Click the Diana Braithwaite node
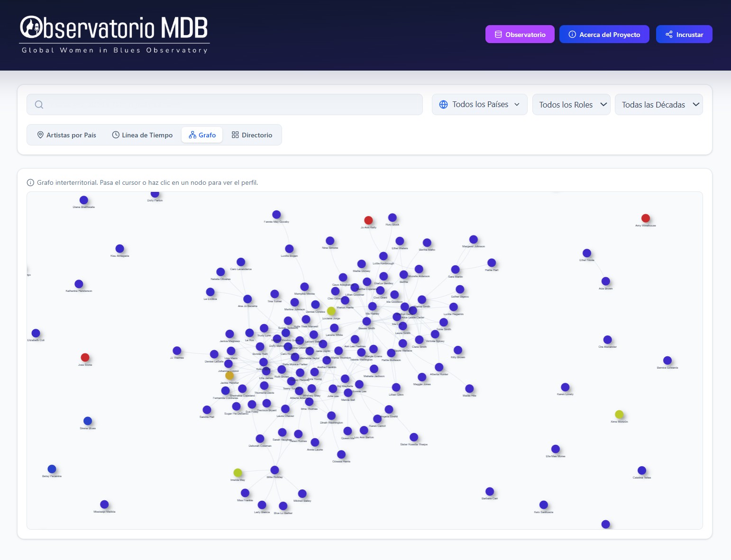 (x=83, y=200)
